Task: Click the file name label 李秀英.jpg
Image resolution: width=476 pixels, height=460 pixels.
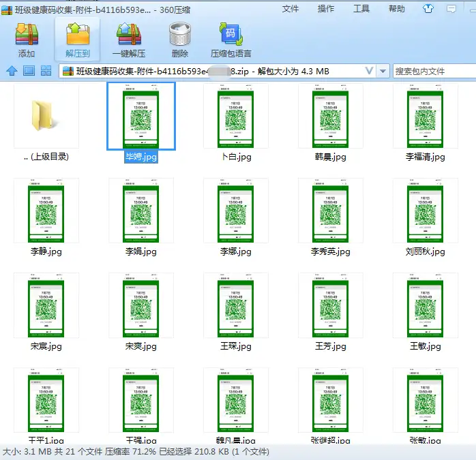Action: point(330,251)
